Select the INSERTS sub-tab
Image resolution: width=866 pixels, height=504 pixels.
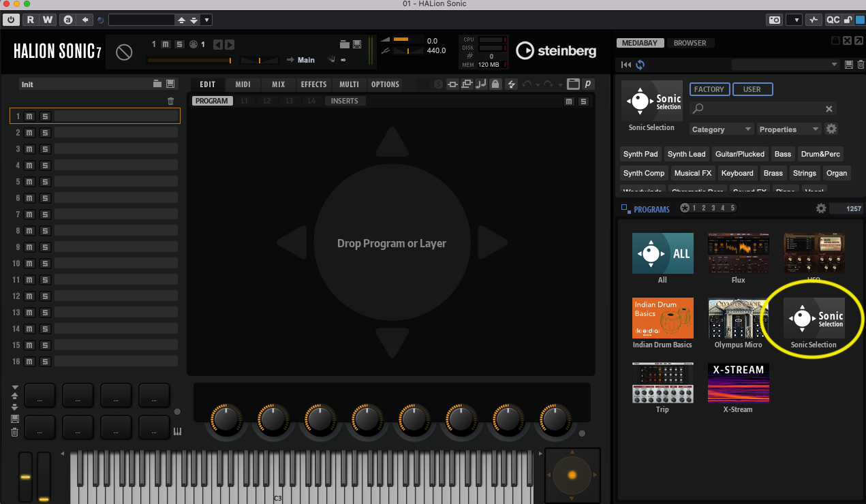click(x=345, y=101)
